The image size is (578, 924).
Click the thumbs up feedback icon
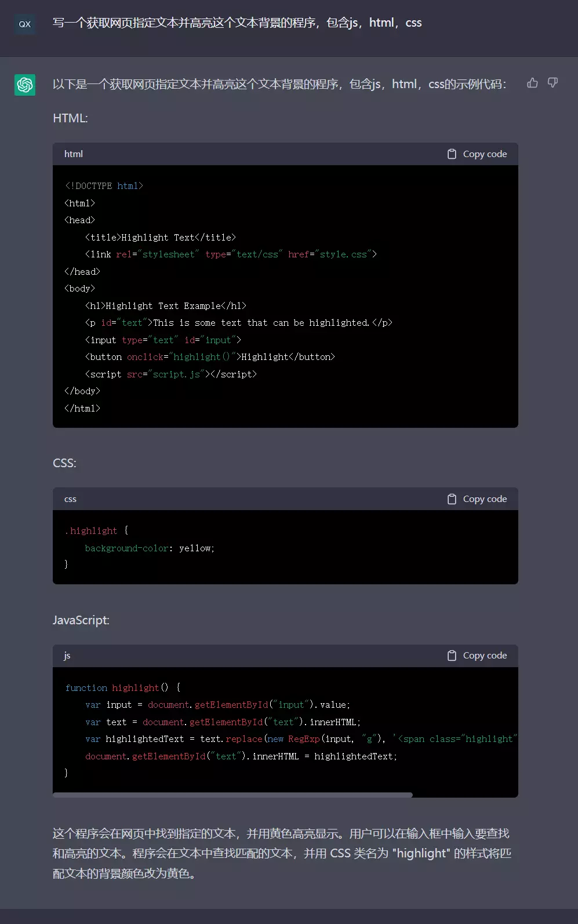[x=532, y=83]
